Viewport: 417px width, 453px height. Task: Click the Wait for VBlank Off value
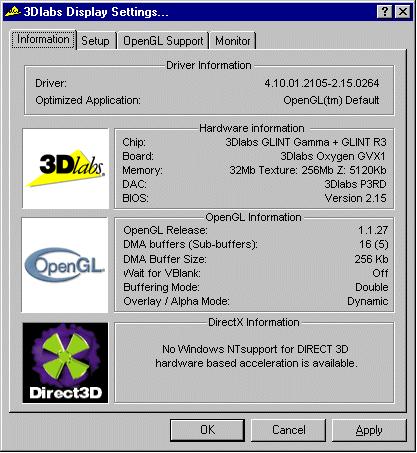pyautogui.click(x=380, y=273)
